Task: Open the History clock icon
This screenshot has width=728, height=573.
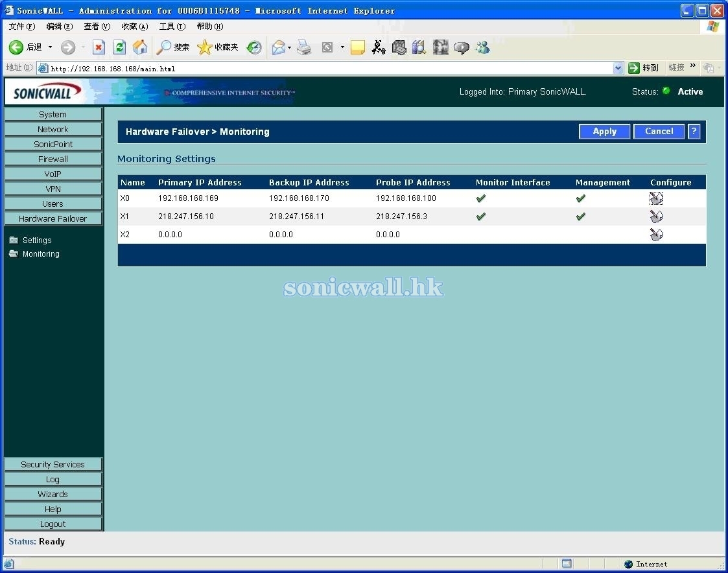Action: [x=254, y=47]
